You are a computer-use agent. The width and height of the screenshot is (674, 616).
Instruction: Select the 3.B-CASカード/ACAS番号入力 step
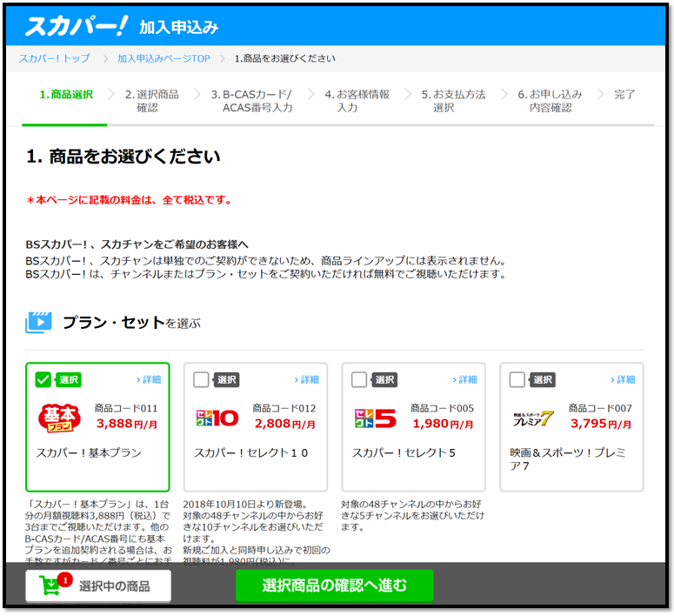pos(252,101)
